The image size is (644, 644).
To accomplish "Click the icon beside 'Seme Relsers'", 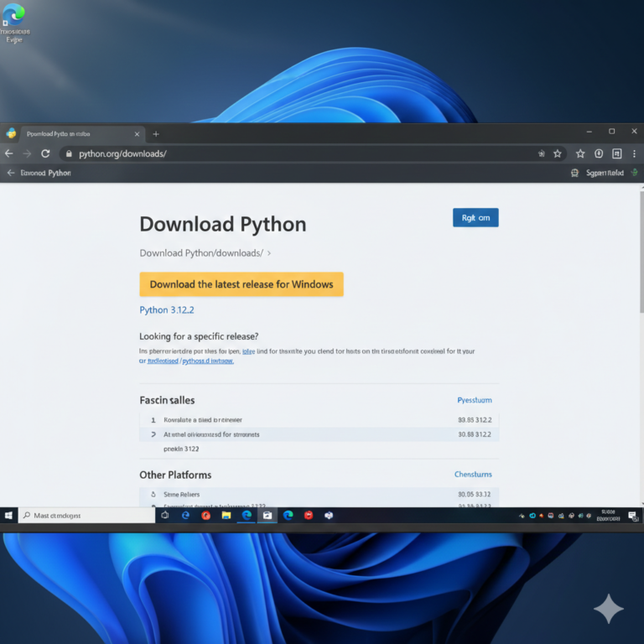I will 153,494.
